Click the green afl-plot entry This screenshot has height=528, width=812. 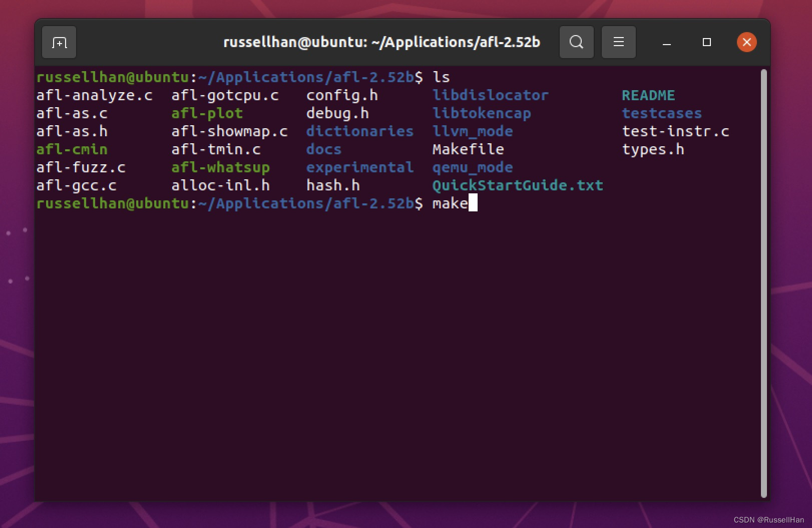(207, 114)
